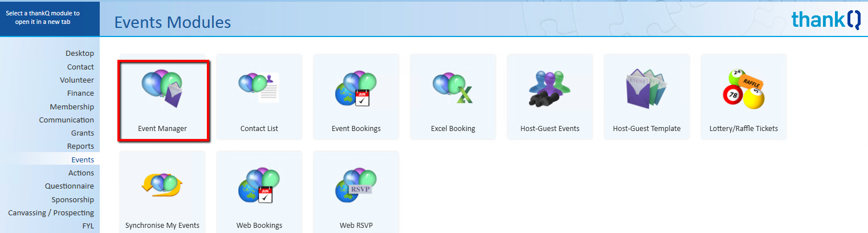This screenshot has width=868, height=233.
Task: Click the 'Select a thankQ module' hint
Action: [x=43, y=17]
